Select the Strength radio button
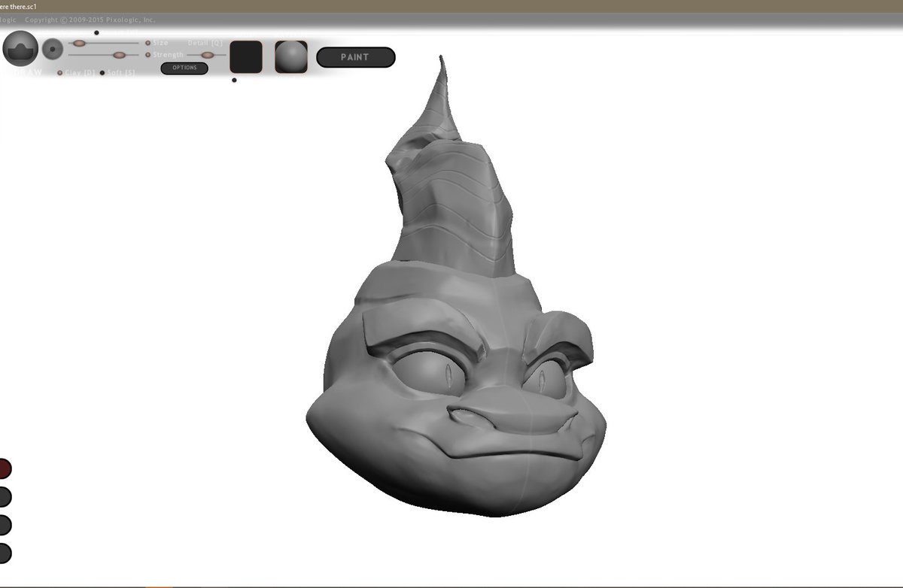The width and height of the screenshot is (903, 588). (x=147, y=54)
